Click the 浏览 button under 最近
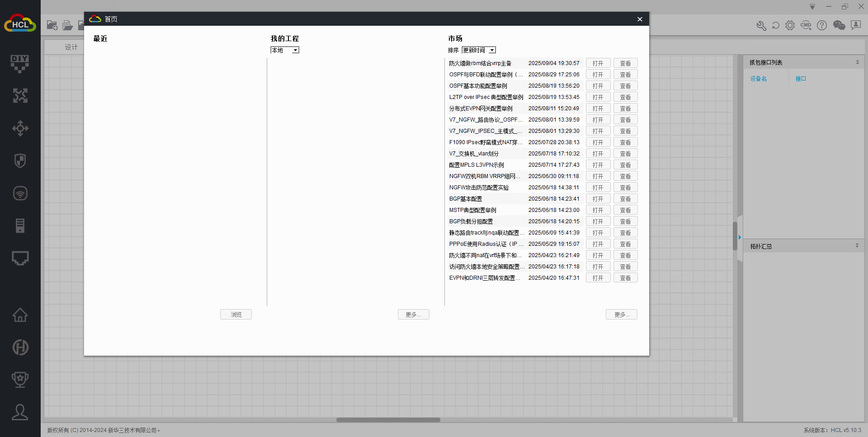 [236, 315]
